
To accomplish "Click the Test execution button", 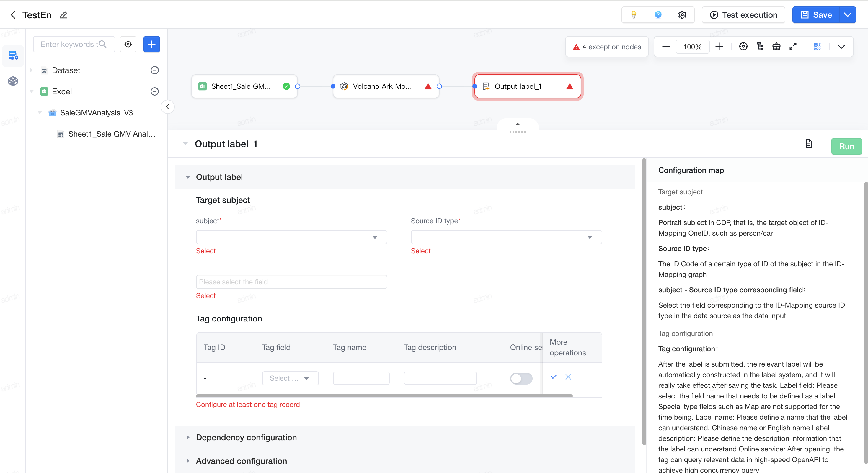I will (743, 15).
